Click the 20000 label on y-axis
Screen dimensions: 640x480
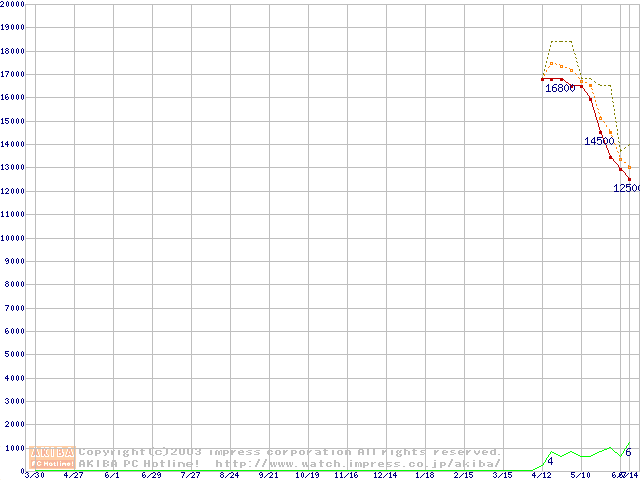tap(13, 4)
